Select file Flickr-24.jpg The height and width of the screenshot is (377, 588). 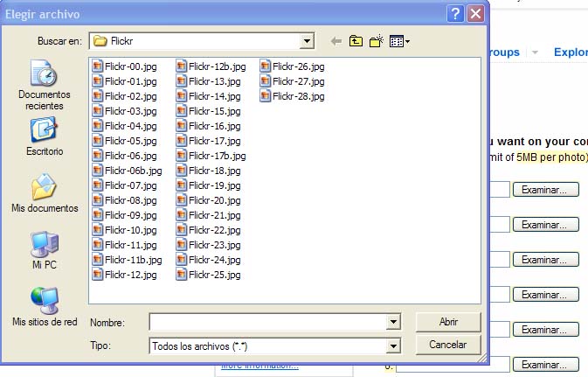(209, 260)
